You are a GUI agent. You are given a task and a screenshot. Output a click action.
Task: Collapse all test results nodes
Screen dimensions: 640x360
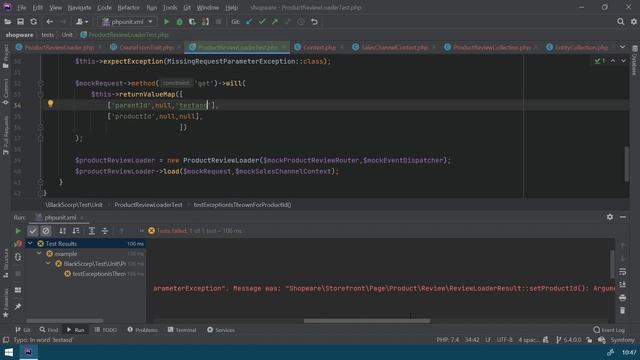click(x=105, y=231)
